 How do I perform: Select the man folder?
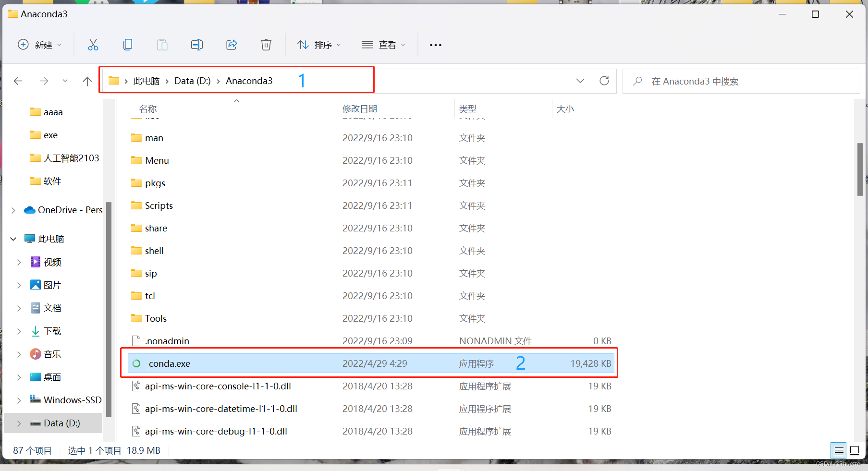154,138
